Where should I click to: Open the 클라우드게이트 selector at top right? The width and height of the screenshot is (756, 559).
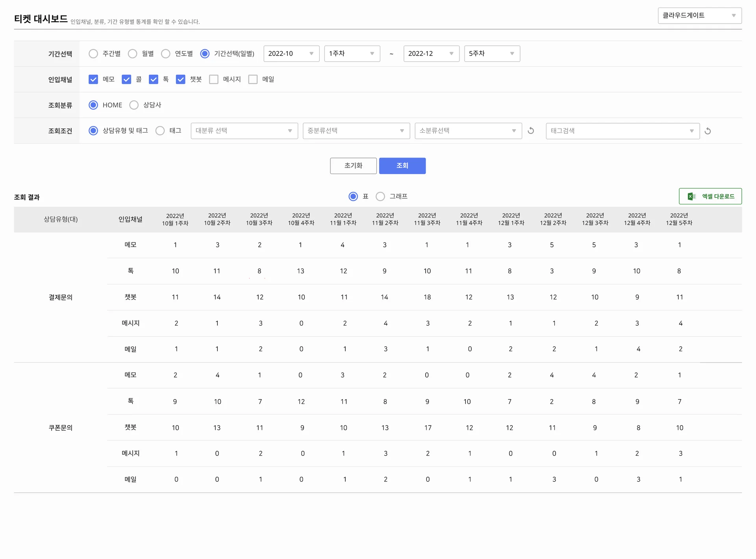pos(699,15)
